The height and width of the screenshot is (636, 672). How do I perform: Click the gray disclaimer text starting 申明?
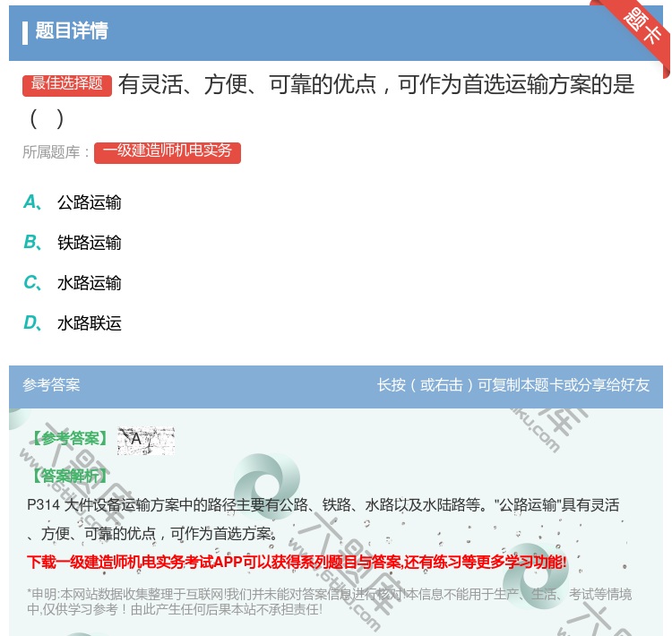coord(329,602)
